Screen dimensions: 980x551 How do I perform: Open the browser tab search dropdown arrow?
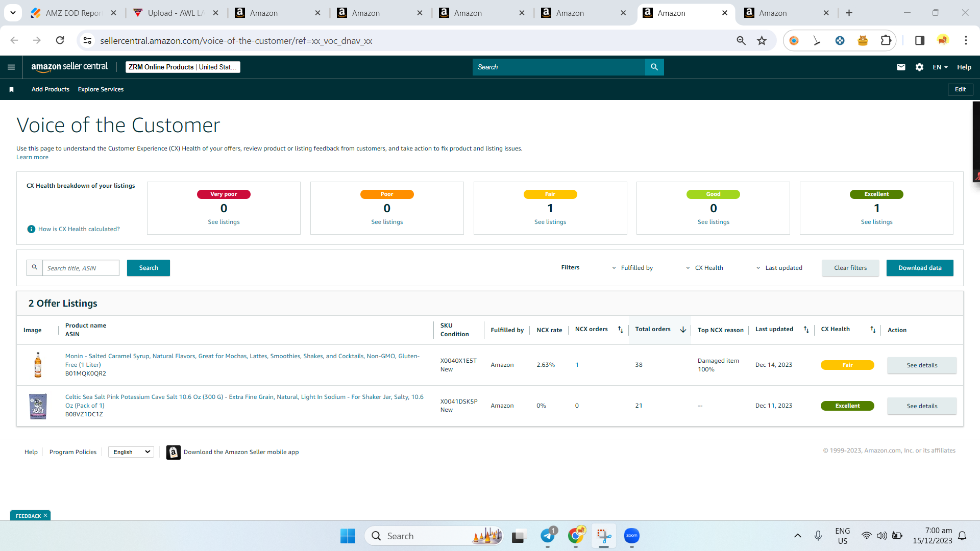(13, 13)
